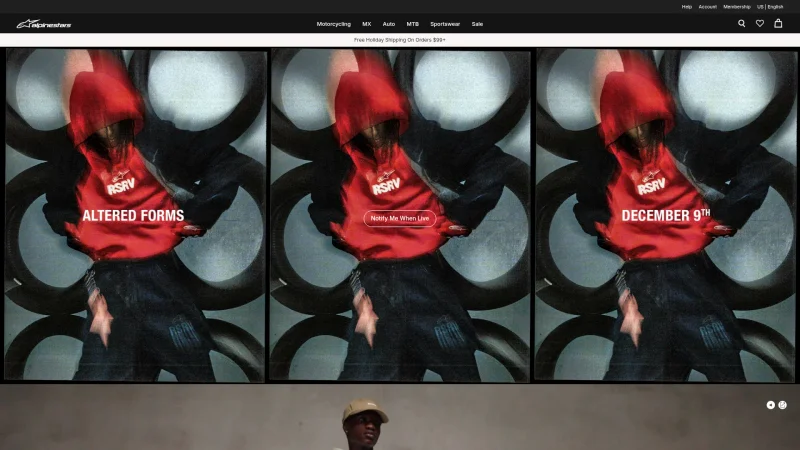This screenshot has height=450, width=800.
Task: Click the ALTERED FORMS poster image
Action: 135,215
